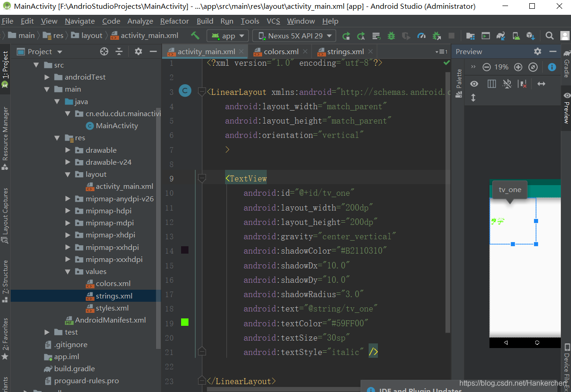The width and height of the screenshot is (571, 392).
Task: Open MainActivity in project tree
Action: tap(117, 126)
